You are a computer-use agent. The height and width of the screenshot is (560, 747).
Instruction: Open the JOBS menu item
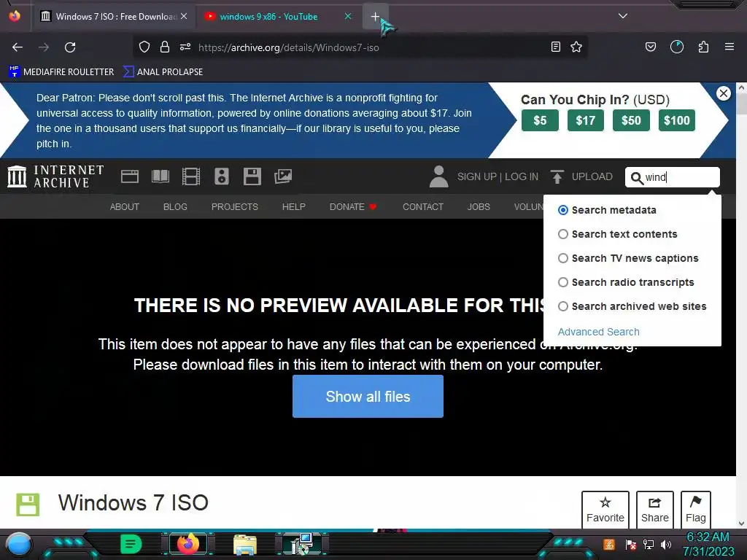click(x=479, y=206)
